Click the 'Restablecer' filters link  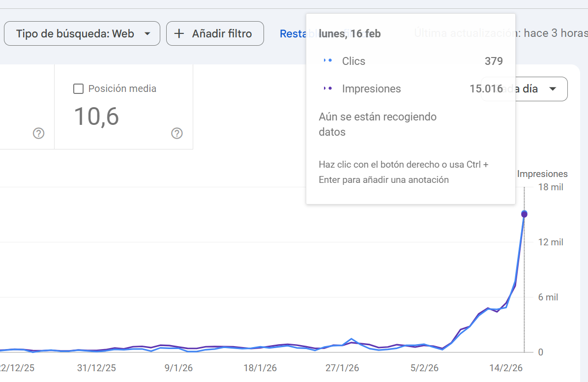point(292,34)
